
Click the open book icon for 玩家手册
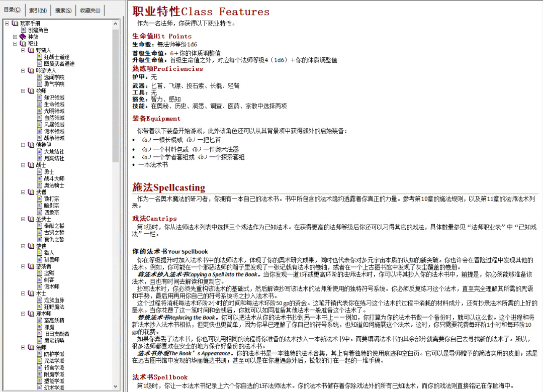pos(15,23)
